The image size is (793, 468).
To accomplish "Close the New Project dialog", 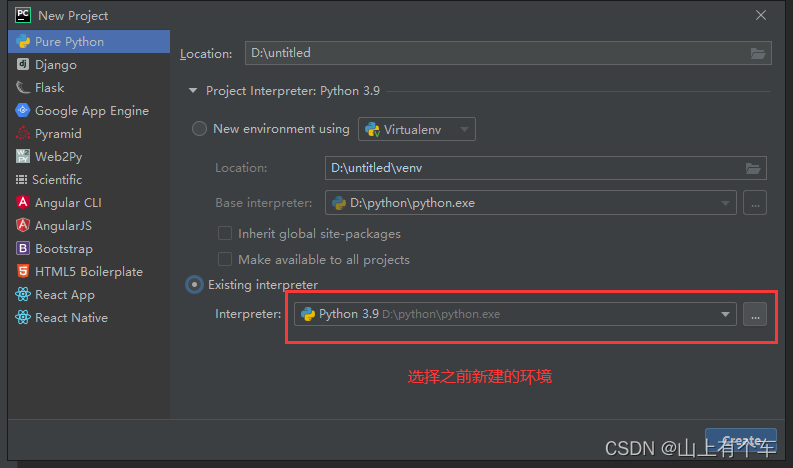I will click(x=761, y=15).
